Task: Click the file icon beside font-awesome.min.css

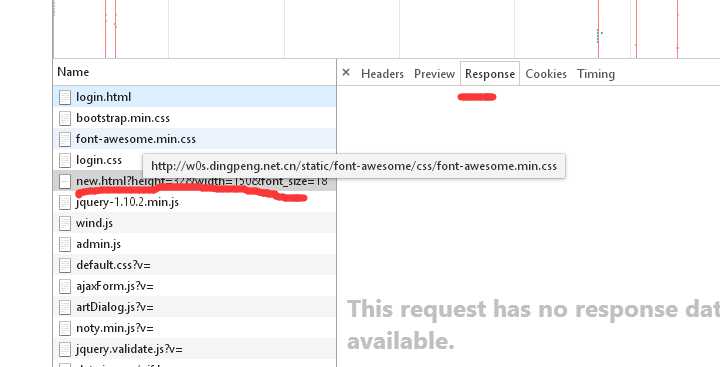Action: click(65, 140)
